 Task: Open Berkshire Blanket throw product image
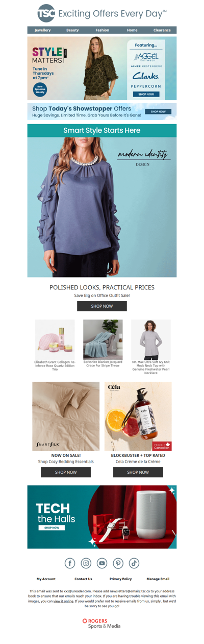(103, 340)
